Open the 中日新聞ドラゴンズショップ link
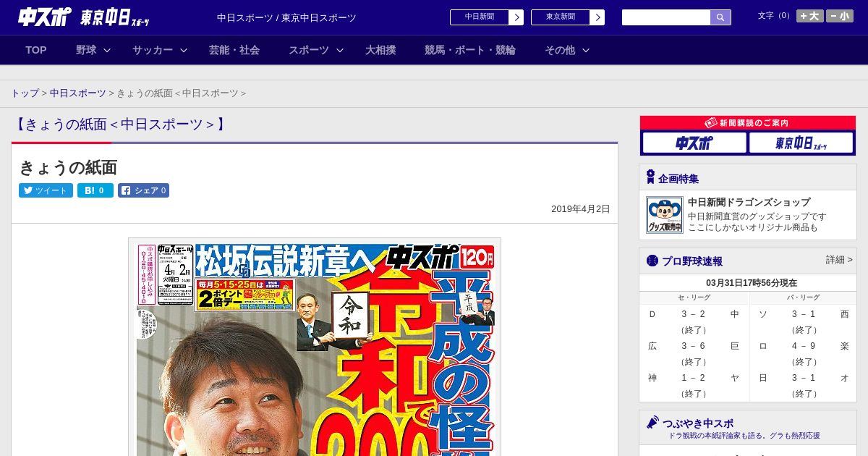Viewport: 868px width, 456px height. (x=749, y=202)
